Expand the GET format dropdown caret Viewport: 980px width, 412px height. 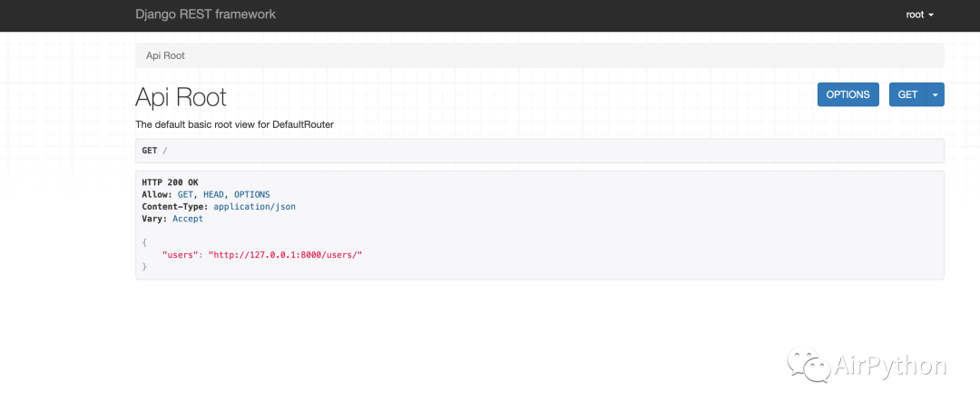(x=935, y=94)
